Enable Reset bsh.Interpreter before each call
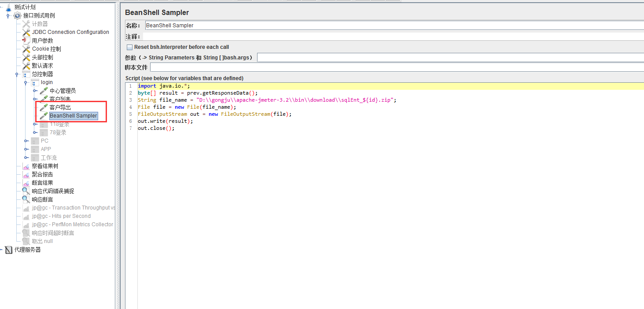This screenshot has height=309, width=644. pos(129,47)
